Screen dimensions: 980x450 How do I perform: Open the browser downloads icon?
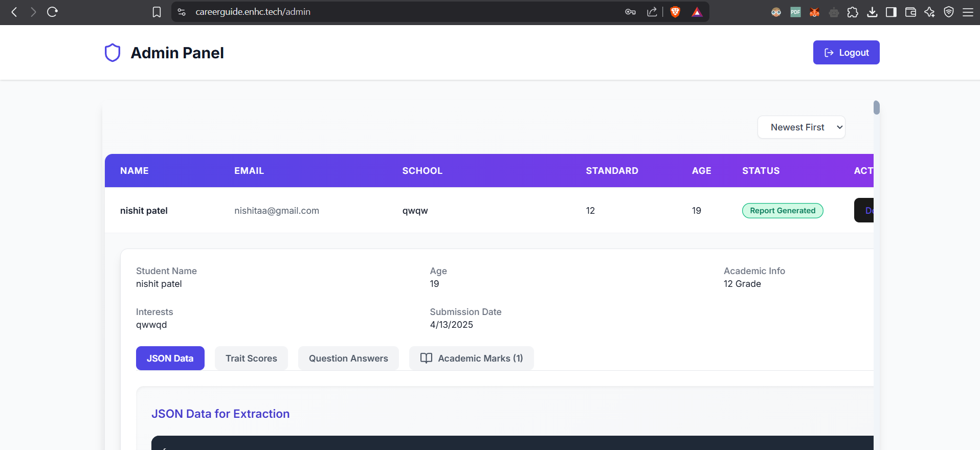872,12
